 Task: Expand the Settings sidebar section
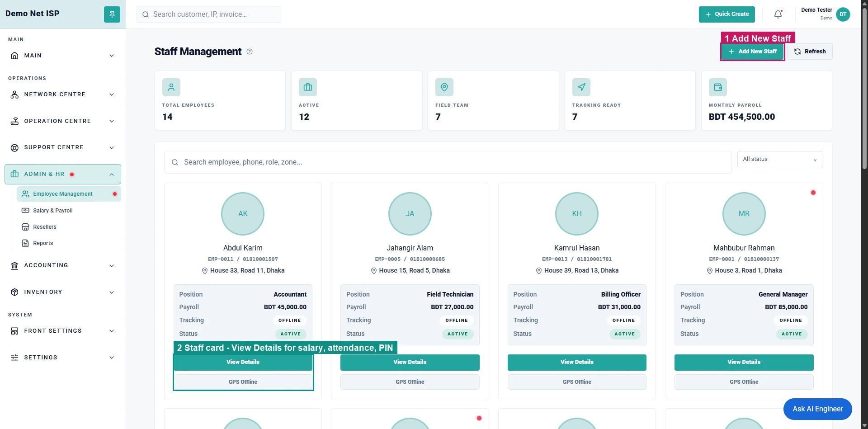(63, 358)
